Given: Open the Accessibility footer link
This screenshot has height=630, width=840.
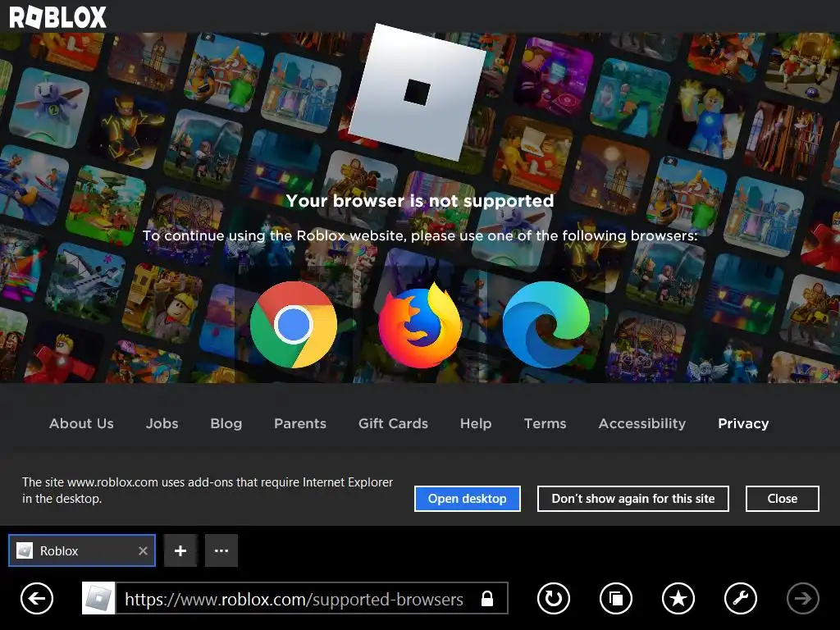Looking at the screenshot, I should click(x=641, y=424).
